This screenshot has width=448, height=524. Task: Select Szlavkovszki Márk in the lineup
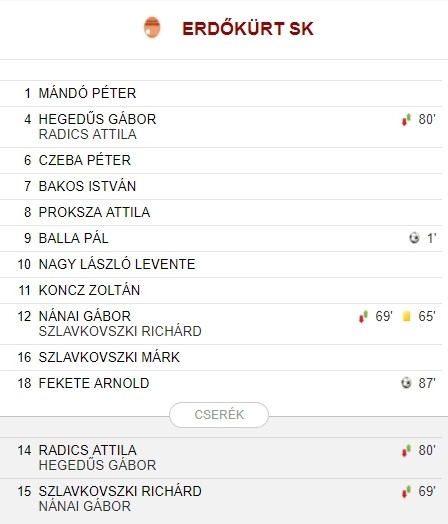click(x=109, y=357)
